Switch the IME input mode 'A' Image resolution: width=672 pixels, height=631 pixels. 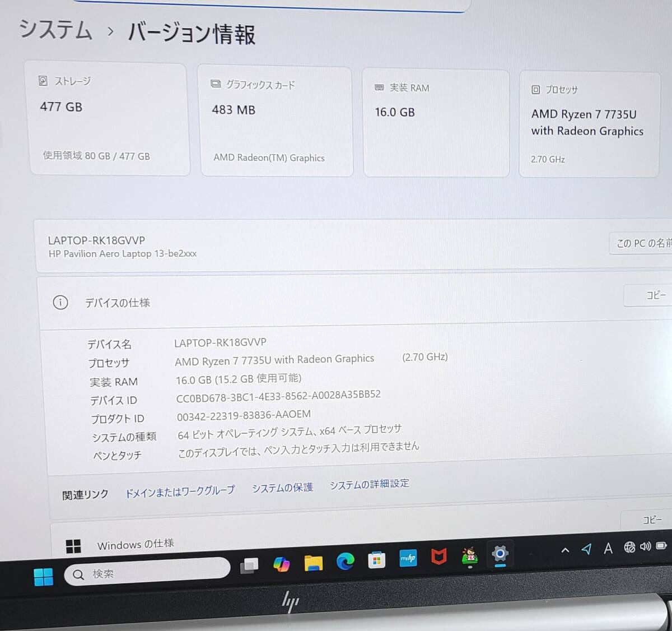pos(608,548)
